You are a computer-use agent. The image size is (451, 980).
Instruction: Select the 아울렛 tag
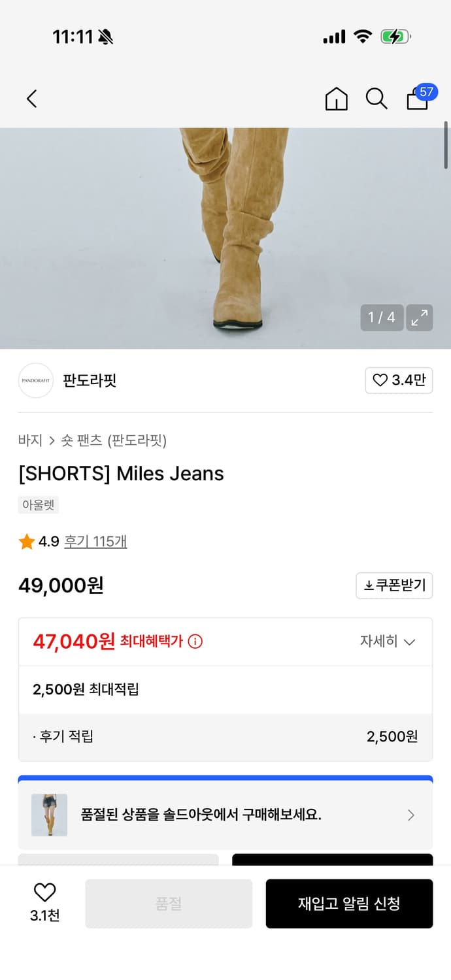(x=38, y=504)
